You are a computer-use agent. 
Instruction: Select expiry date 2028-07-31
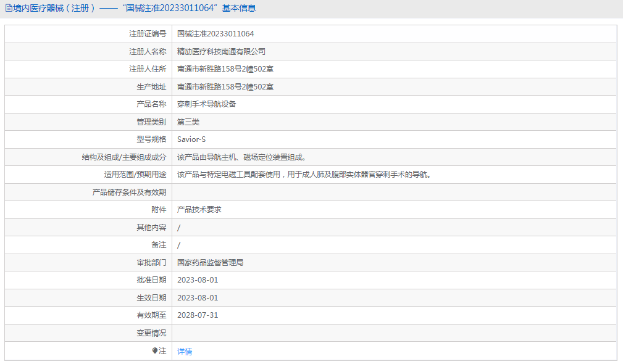[x=198, y=315]
